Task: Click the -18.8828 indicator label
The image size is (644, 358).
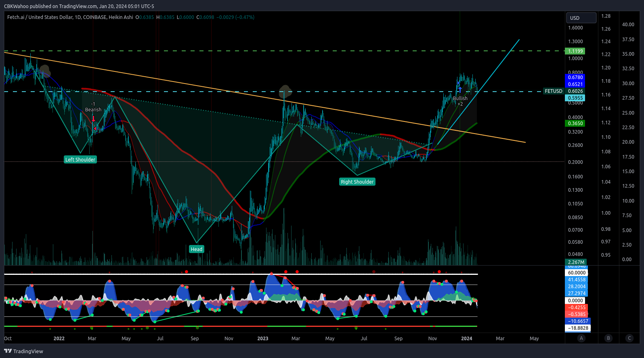Action: click(578, 328)
